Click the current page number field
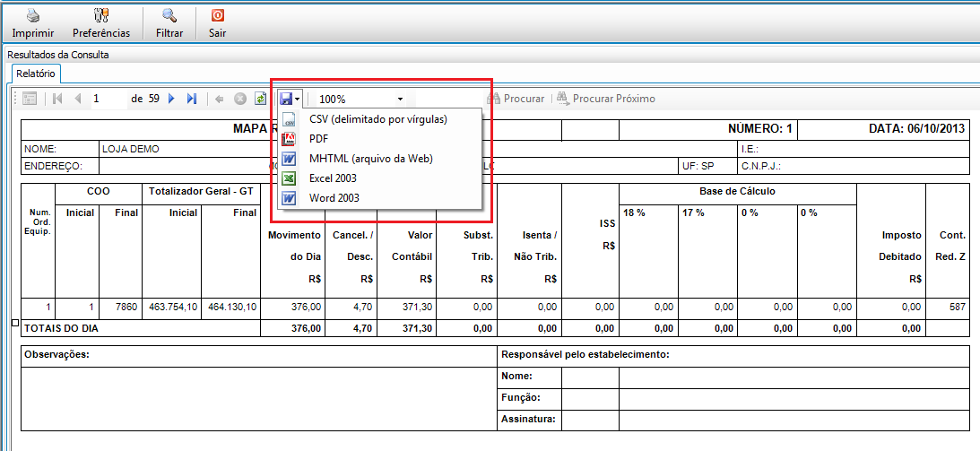 (108, 99)
